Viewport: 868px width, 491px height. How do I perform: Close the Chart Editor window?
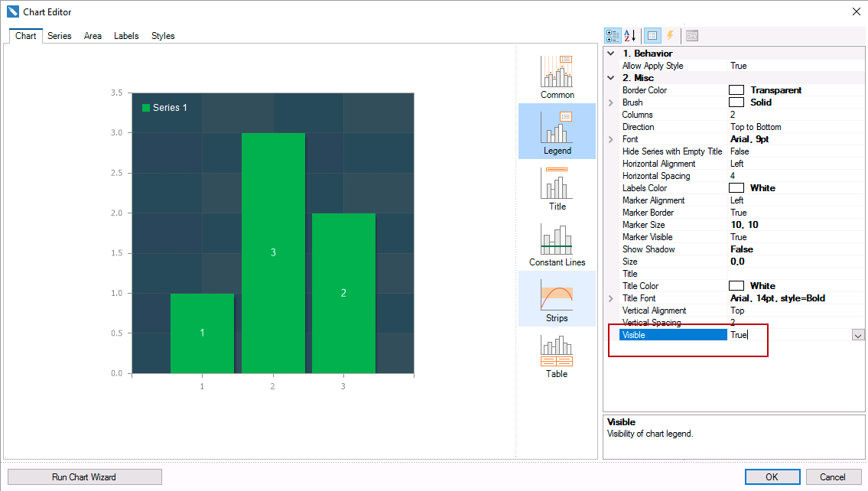point(856,11)
